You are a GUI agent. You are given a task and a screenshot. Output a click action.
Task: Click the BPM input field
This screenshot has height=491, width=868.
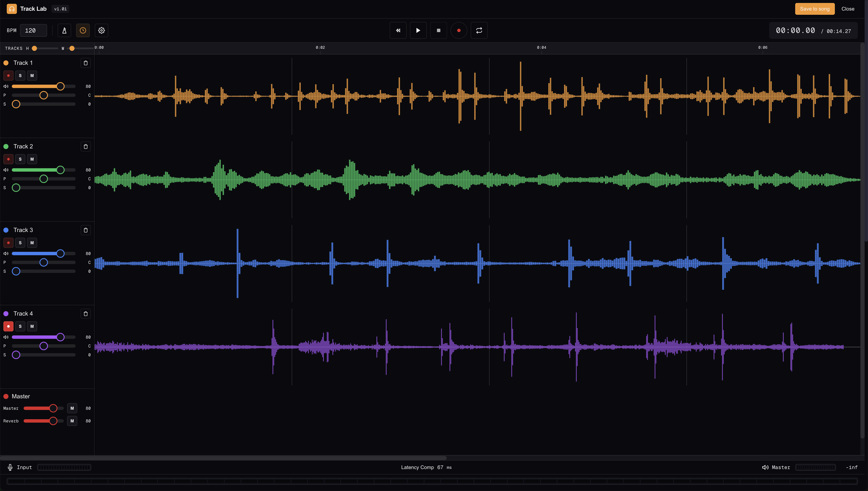tap(33, 30)
